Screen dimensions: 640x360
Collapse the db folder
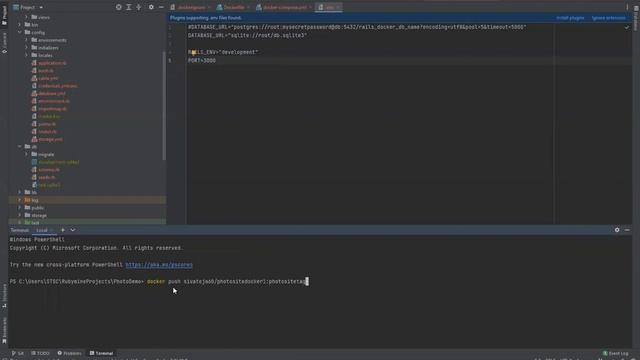(x=20, y=147)
